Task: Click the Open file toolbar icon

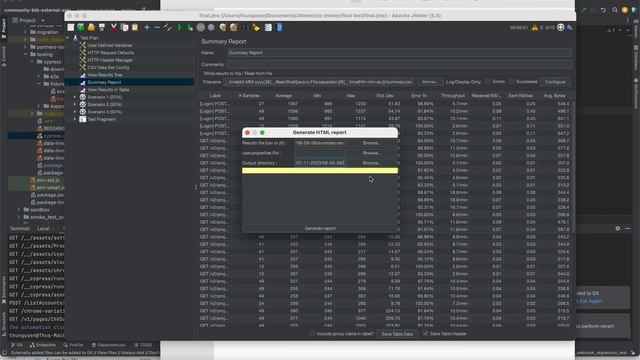Action: (x=91, y=27)
